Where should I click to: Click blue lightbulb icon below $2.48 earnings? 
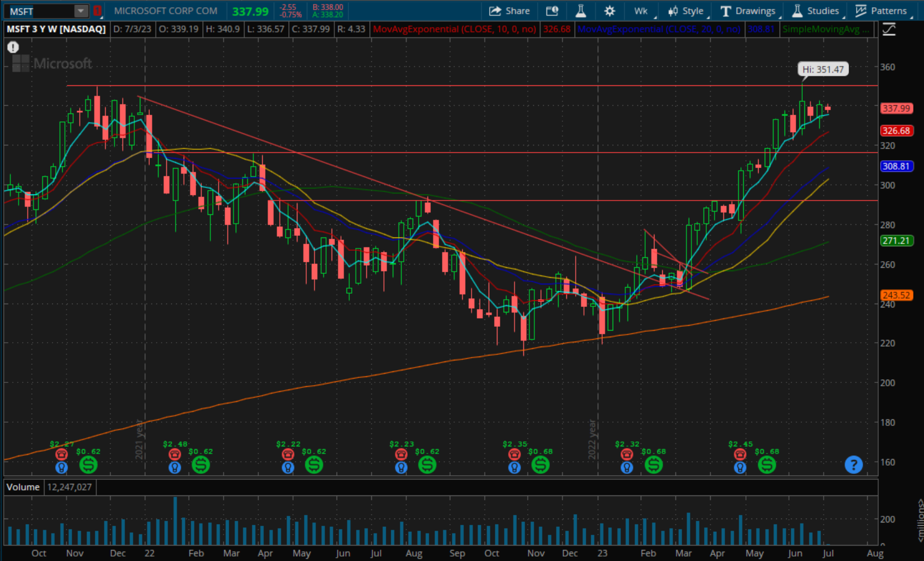[x=175, y=468]
